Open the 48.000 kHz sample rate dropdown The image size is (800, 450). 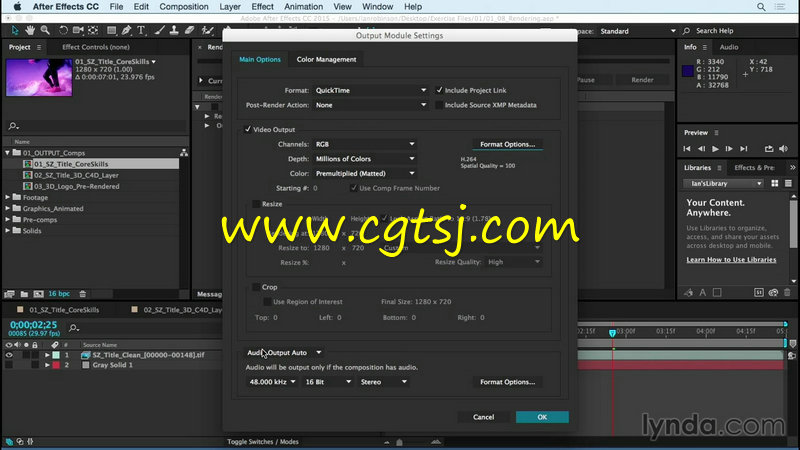271,382
